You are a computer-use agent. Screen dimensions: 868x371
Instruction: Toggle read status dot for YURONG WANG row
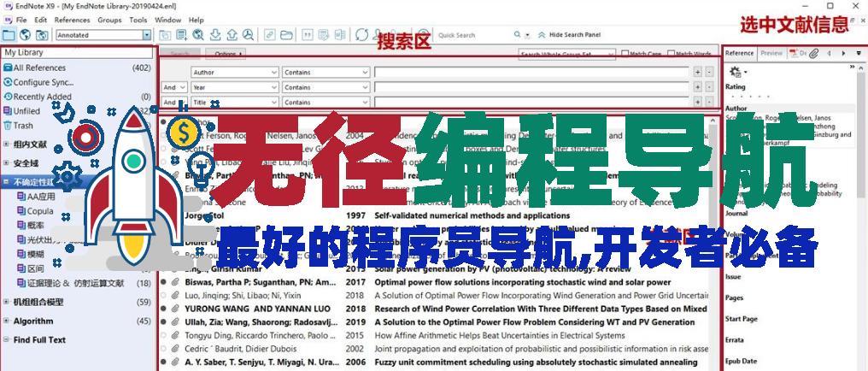163,309
